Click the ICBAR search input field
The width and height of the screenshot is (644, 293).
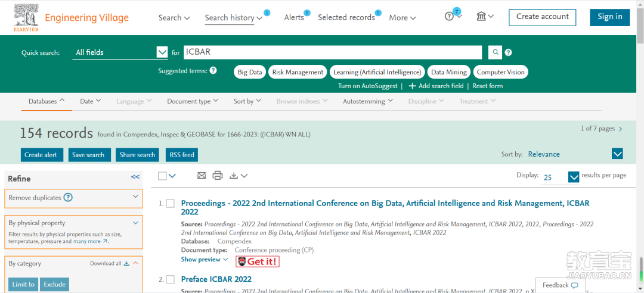point(332,52)
